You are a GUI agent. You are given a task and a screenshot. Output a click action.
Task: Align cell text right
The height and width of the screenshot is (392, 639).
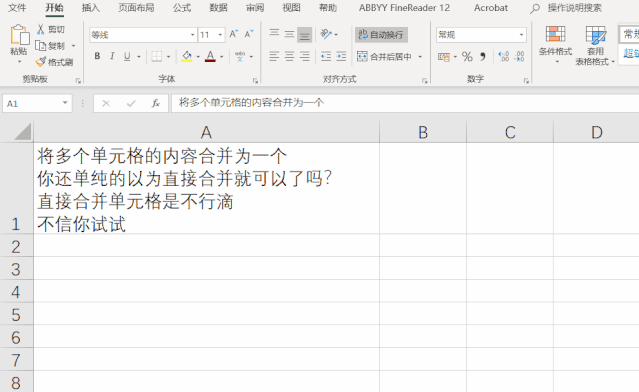pyautogui.click(x=304, y=56)
